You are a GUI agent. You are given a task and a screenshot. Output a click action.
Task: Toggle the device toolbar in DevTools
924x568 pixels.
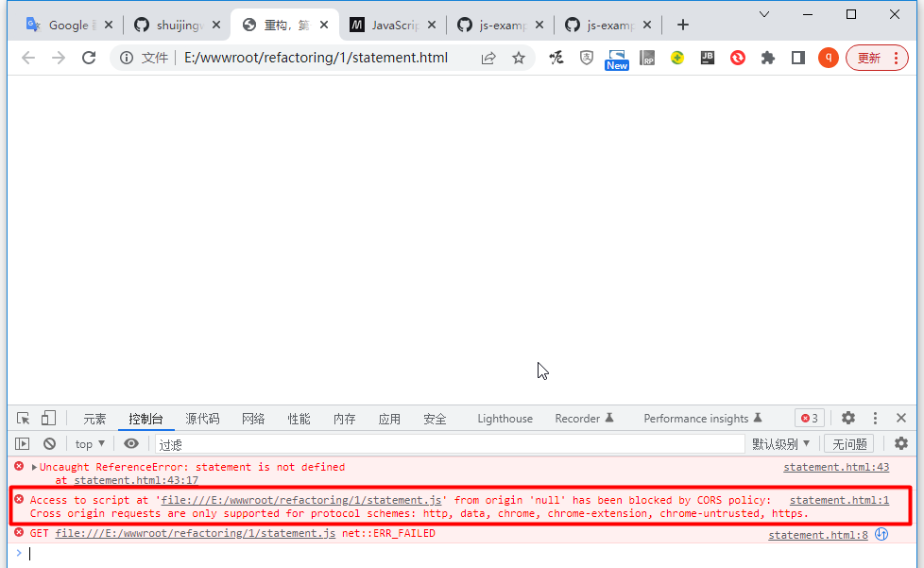[48, 419]
